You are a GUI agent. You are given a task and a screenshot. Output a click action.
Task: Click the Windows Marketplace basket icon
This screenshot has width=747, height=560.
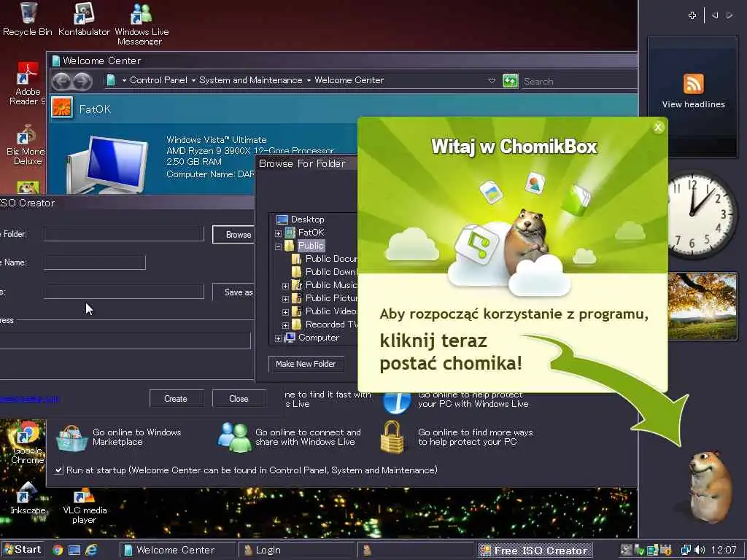coord(71,437)
